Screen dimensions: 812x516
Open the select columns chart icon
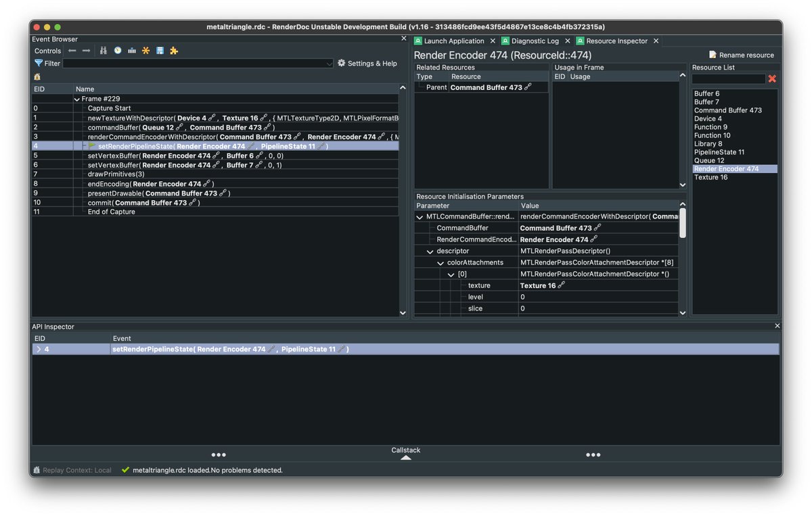click(x=132, y=51)
